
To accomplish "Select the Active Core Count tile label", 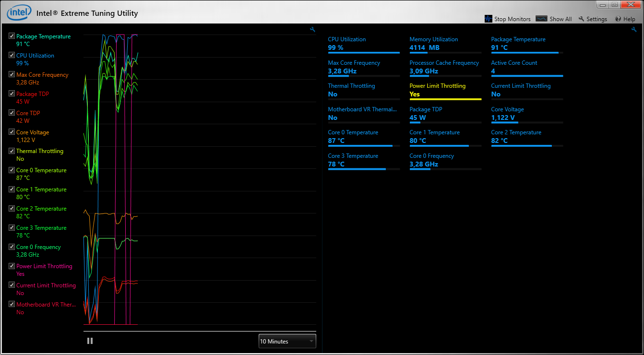I will [514, 63].
